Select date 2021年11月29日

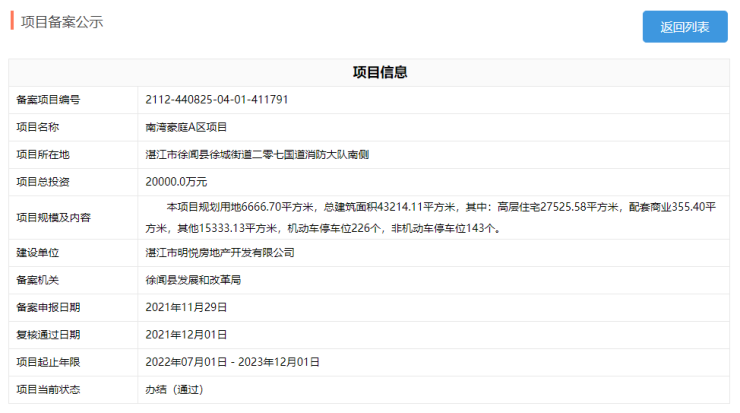click(186, 307)
